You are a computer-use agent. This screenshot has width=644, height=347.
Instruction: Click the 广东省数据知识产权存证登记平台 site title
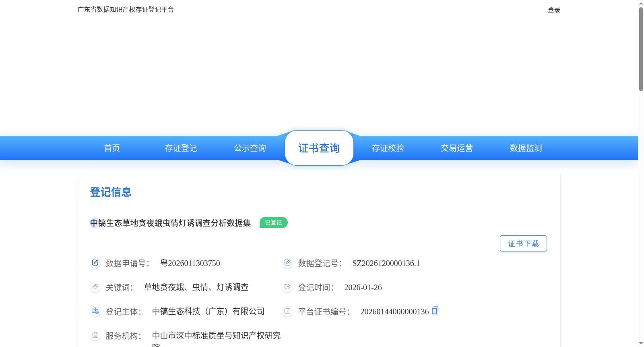click(126, 9)
